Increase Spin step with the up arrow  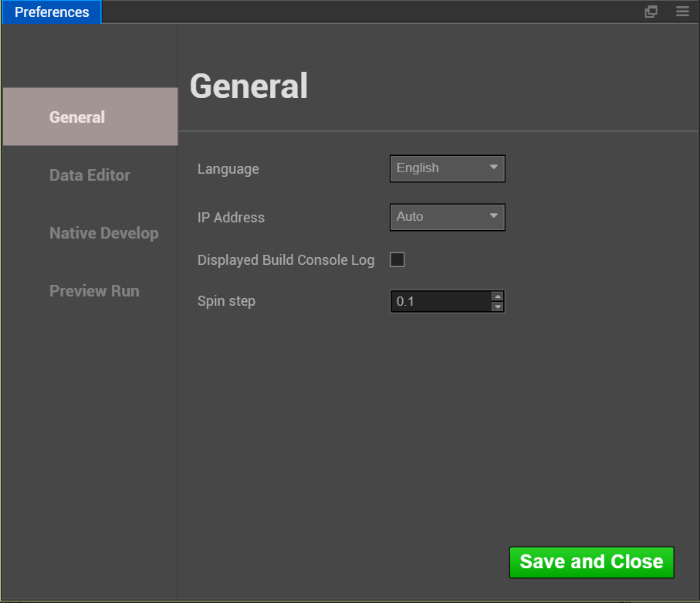point(498,296)
